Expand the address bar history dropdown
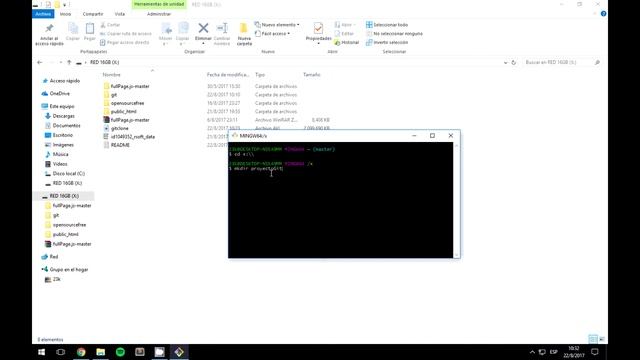 pos(505,62)
